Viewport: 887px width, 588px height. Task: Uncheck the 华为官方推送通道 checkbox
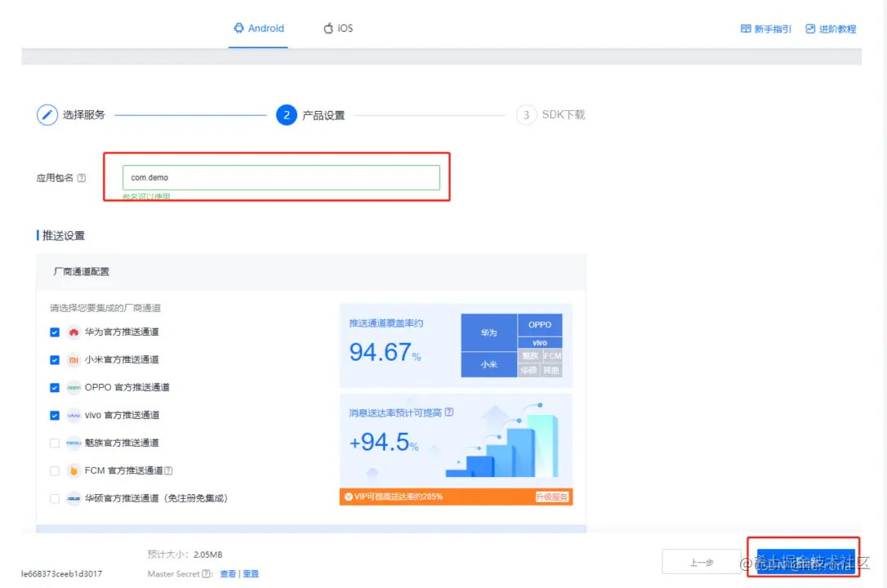54,332
